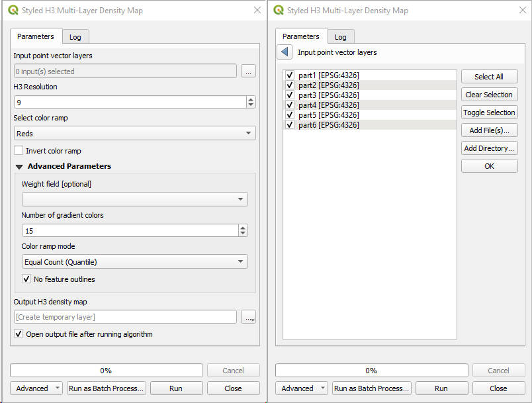Click the 0% progress bar in left dialog
Image resolution: width=532 pixels, height=403 pixels.
click(106, 371)
